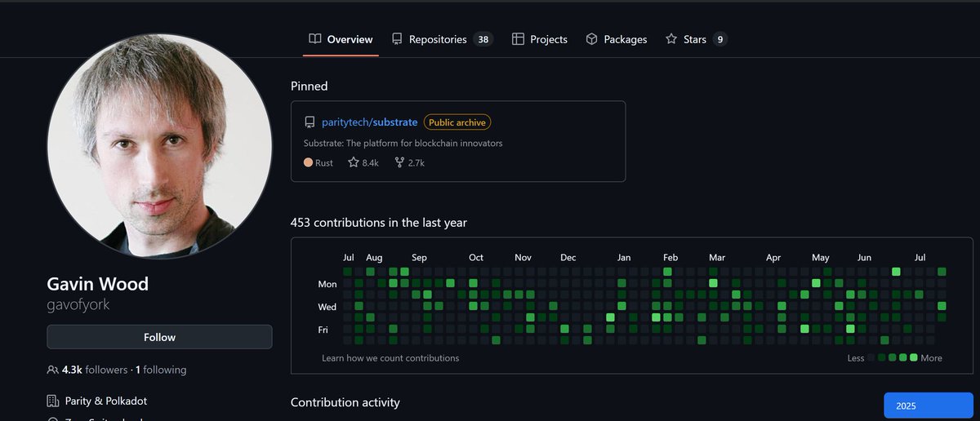Screen dimensions: 980x421
Task: Open the paritytech/substrate repository link
Action: pyautogui.click(x=370, y=122)
